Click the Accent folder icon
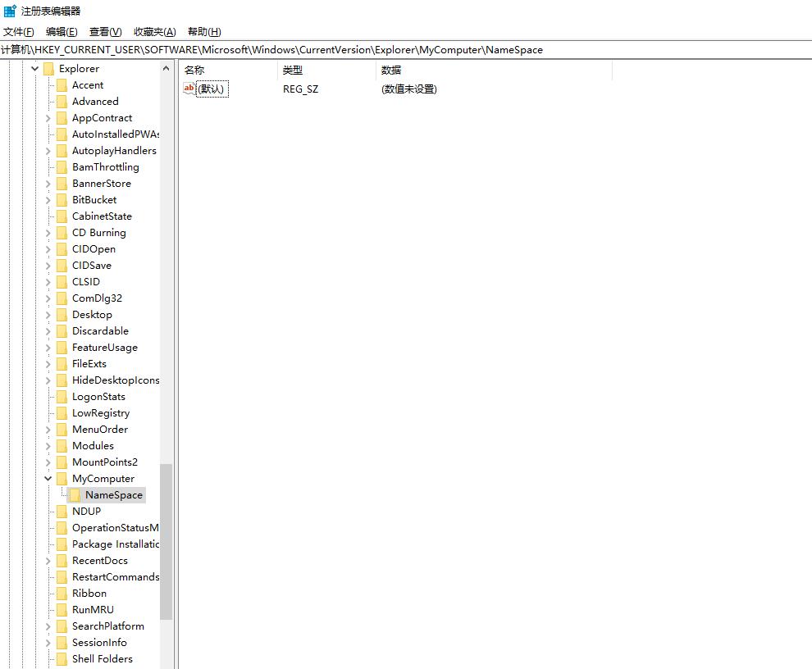The width and height of the screenshot is (812, 669). pos(62,85)
